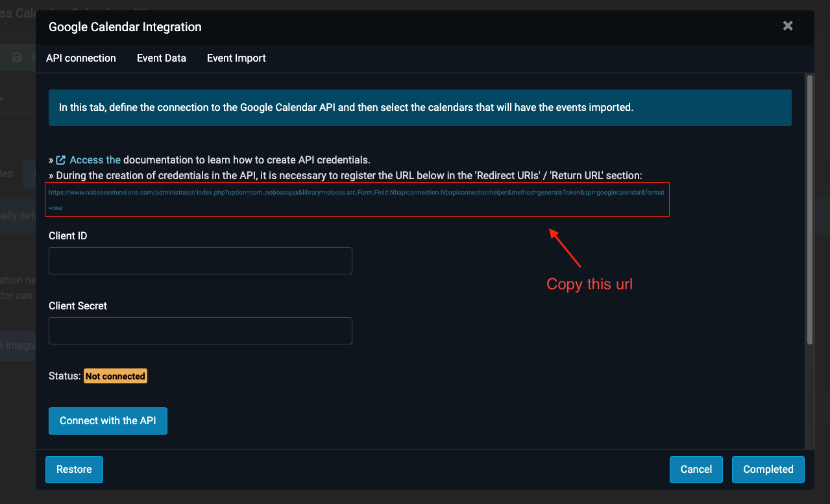Go to the Event Import tab
This screenshot has height=504, width=830.
pyautogui.click(x=236, y=58)
